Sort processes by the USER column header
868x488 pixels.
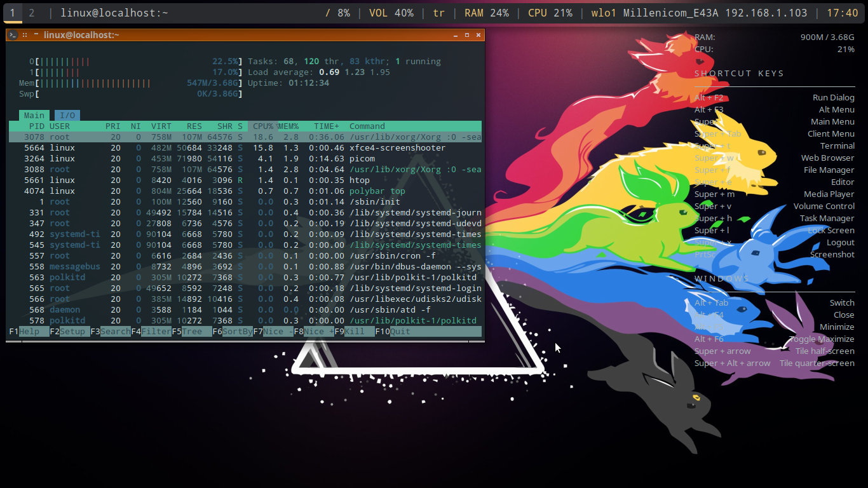coord(60,126)
